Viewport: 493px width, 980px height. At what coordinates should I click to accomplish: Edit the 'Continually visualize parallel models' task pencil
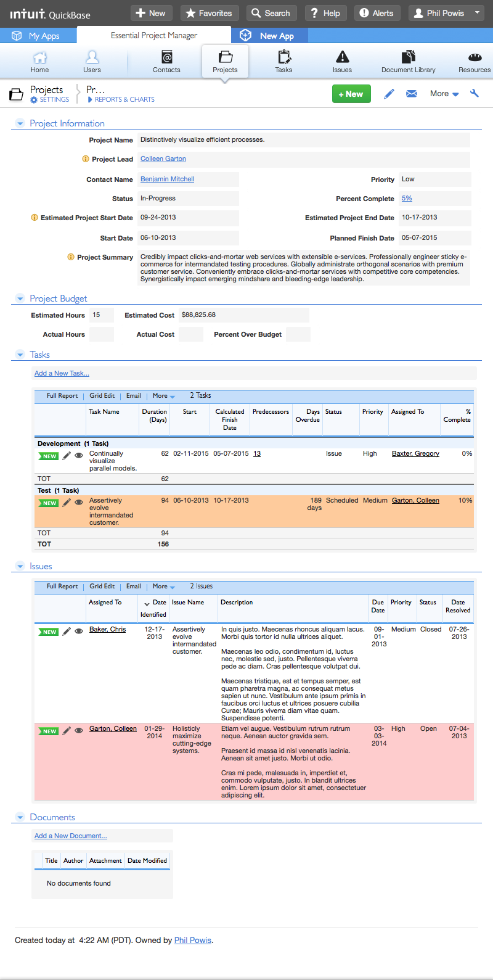(x=67, y=456)
